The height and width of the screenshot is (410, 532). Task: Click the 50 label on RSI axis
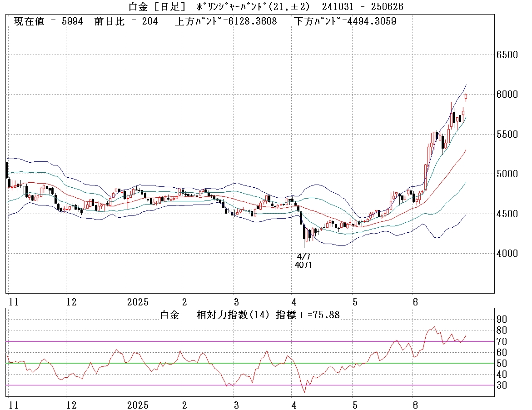[501, 363]
